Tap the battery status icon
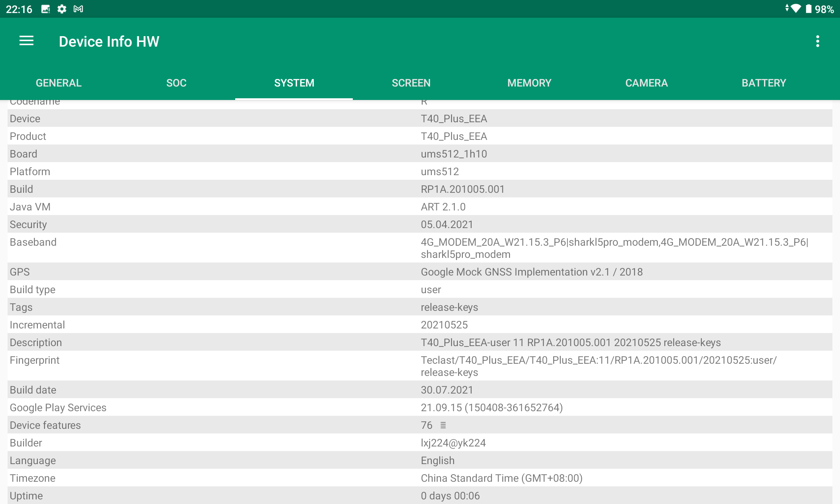Viewport: 840px width, 504px height. pos(808,9)
